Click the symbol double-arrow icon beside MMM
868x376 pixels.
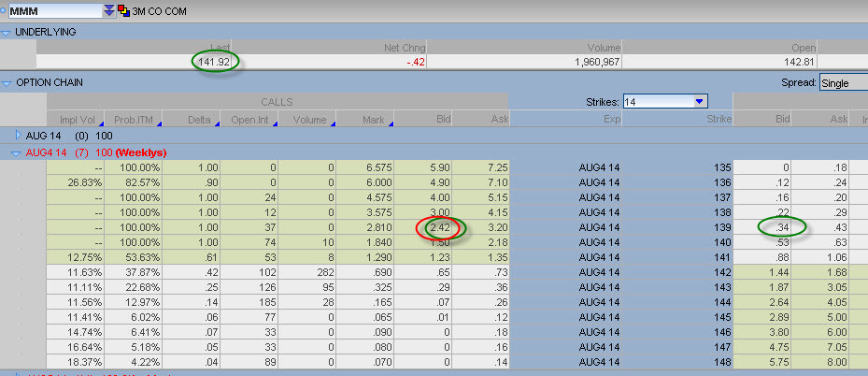[110, 10]
